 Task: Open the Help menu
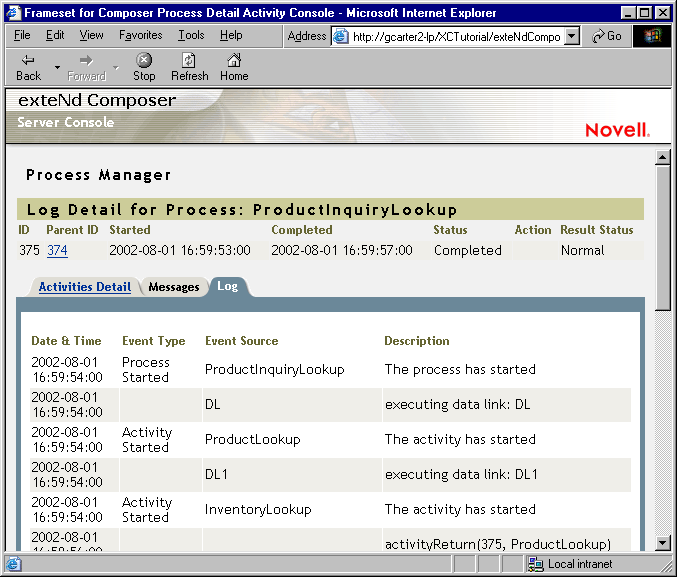coord(231,35)
